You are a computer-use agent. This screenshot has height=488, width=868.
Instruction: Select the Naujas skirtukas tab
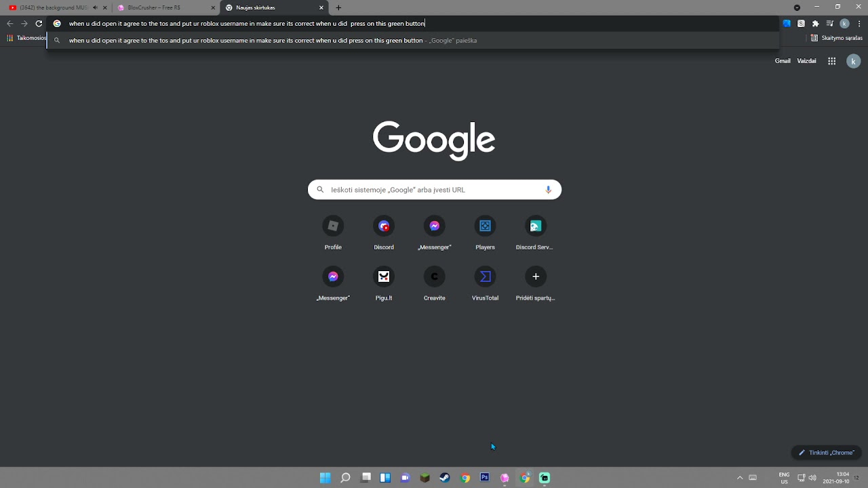pos(271,7)
